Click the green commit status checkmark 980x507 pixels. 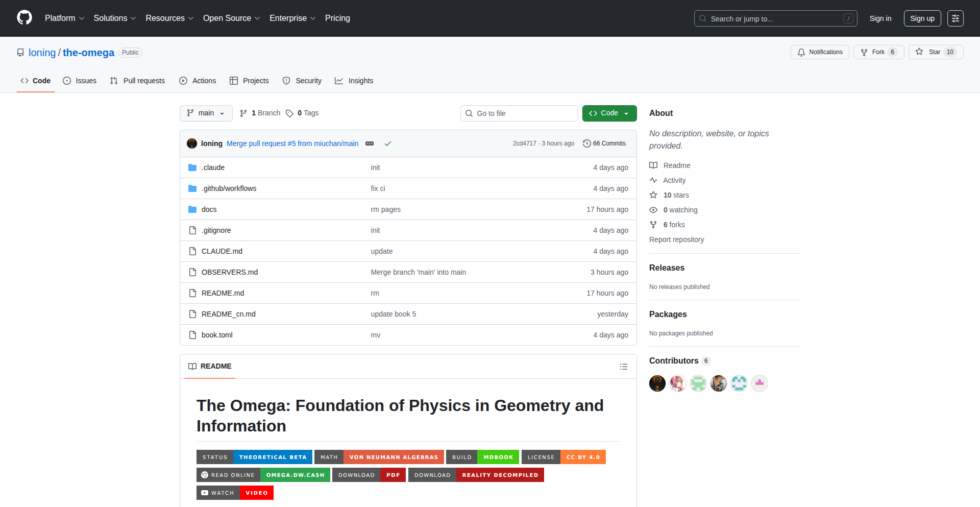[388, 143]
